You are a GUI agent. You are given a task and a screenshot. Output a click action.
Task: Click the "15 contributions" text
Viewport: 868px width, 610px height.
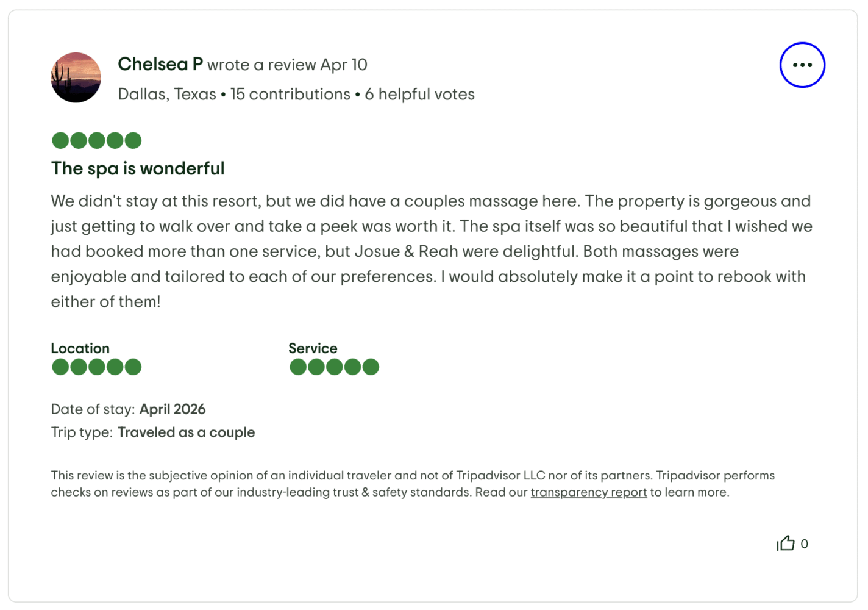[x=290, y=94]
